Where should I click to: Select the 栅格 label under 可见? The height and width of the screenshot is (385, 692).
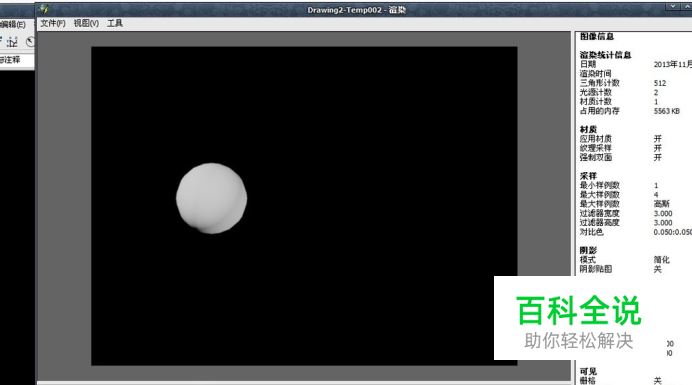click(x=588, y=380)
